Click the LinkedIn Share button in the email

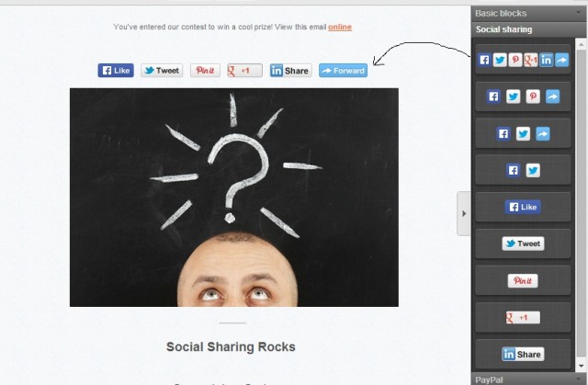coord(290,71)
